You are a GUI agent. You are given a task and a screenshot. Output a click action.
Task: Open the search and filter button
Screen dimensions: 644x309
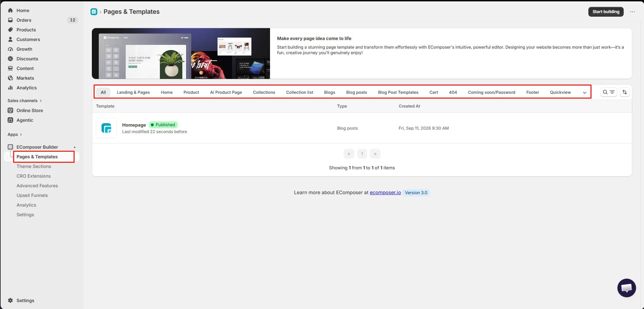point(609,92)
